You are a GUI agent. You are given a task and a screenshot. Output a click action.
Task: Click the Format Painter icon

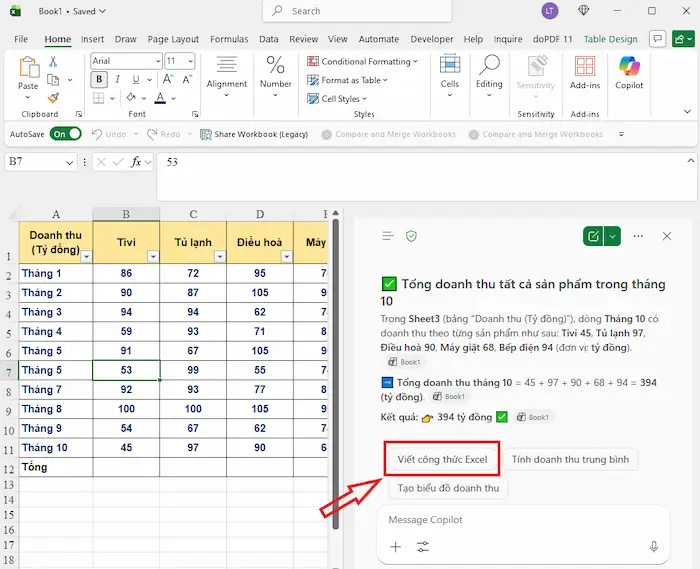(x=53, y=98)
